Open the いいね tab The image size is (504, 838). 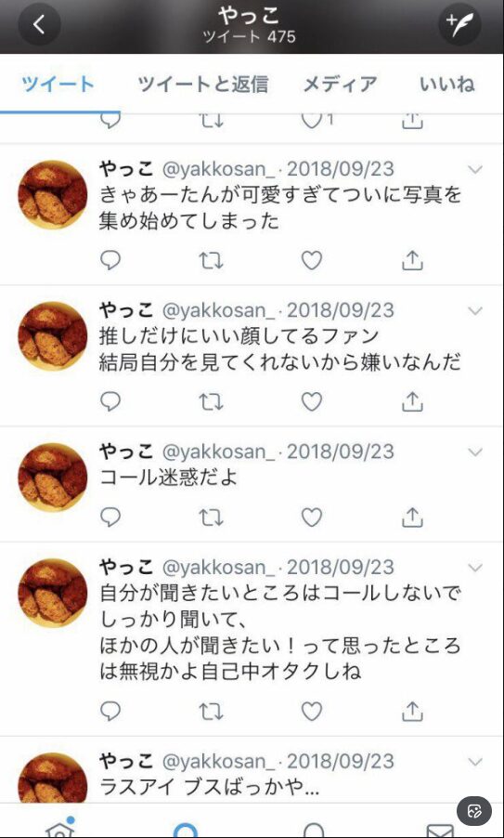click(446, 84)
